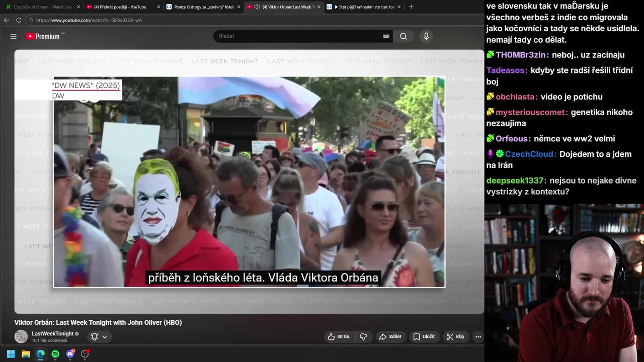This screenshot has width=644, height=362.
Task: Open a new browser tab
Action: [411, 7]
